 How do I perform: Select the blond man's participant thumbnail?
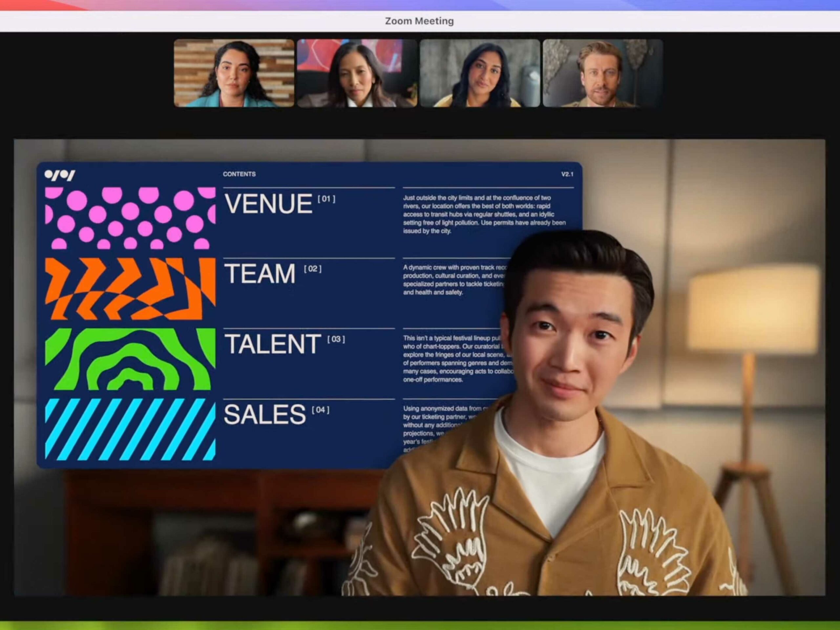pos(603,73)
